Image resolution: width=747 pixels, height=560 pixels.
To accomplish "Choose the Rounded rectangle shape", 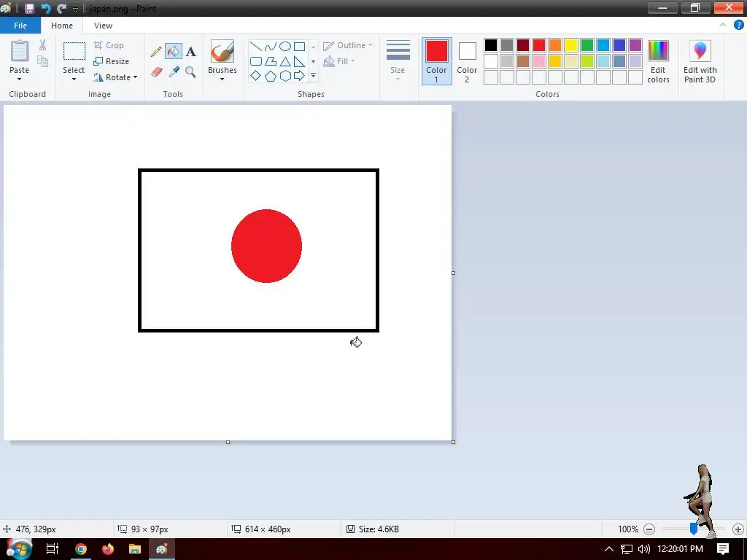I will [x=256, y=61].
